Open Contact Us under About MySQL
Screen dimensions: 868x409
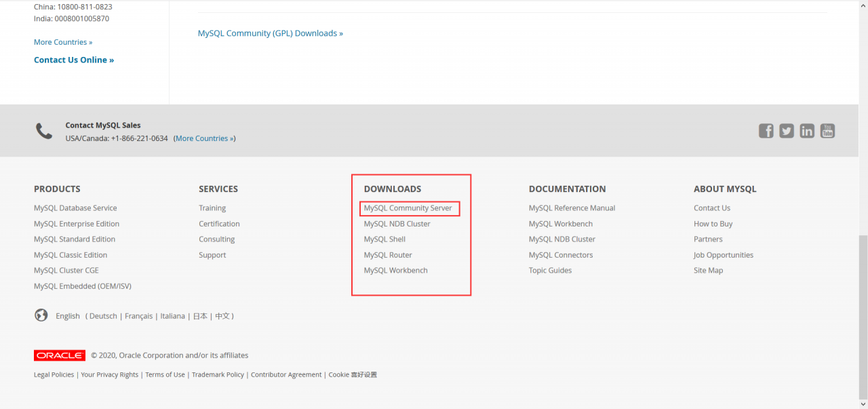click(x=712, y=208)
